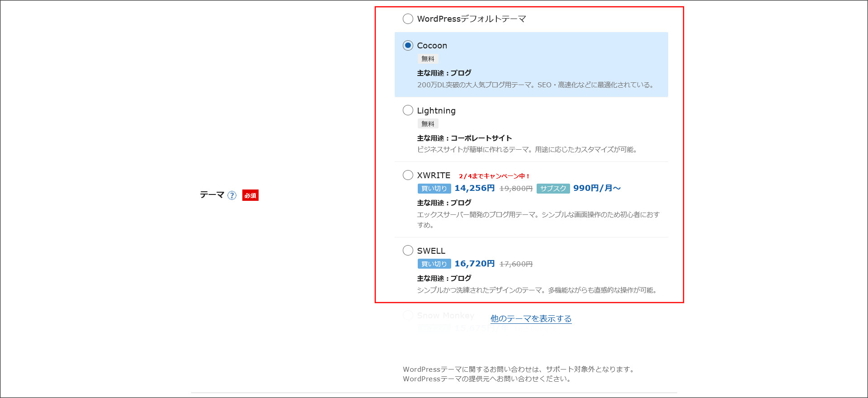
Task: Click the 990円/月～ subscription price
Action: click(x=597, y=188)
